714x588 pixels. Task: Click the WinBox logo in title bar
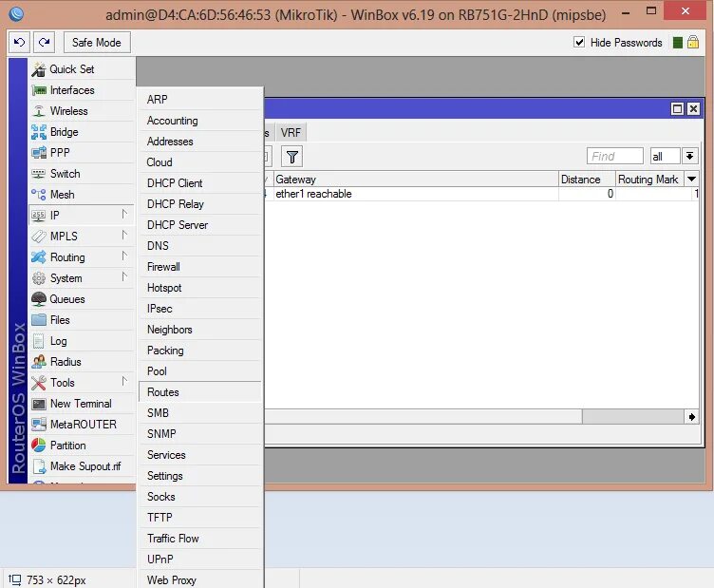16,14
